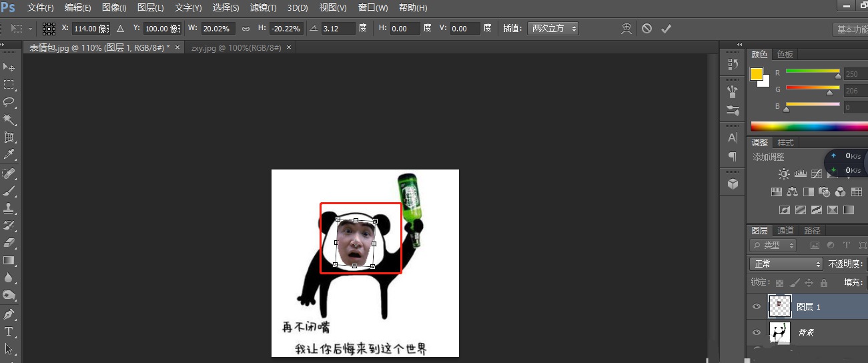Open the 插值 两次立方 dropdown
The height and width of the screenshot is (363, 868).
552,29
